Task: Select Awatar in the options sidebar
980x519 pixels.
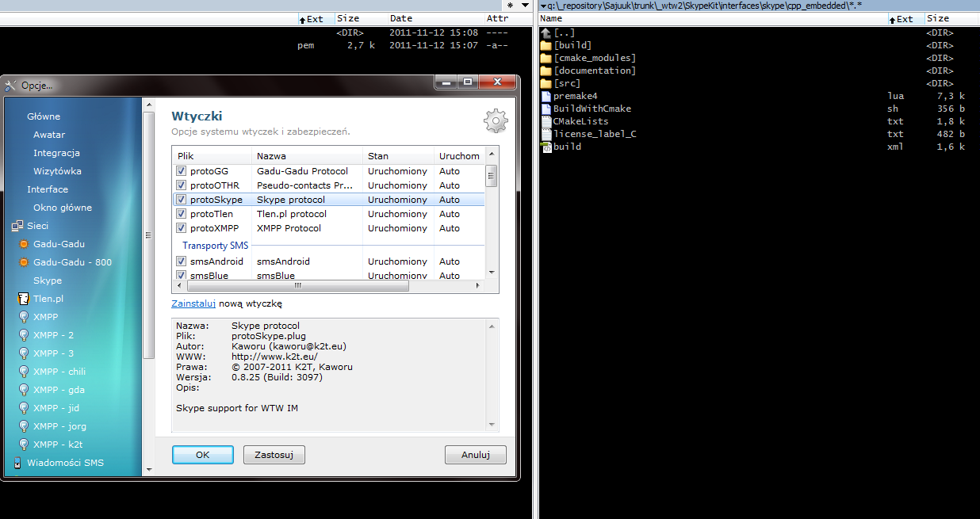Action: pos(49,135)
